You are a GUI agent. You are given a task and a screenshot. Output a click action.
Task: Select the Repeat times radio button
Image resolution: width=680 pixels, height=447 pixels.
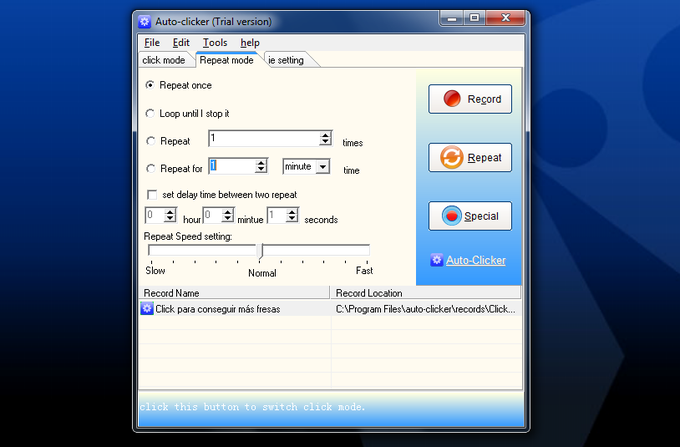tap(150, 141)
